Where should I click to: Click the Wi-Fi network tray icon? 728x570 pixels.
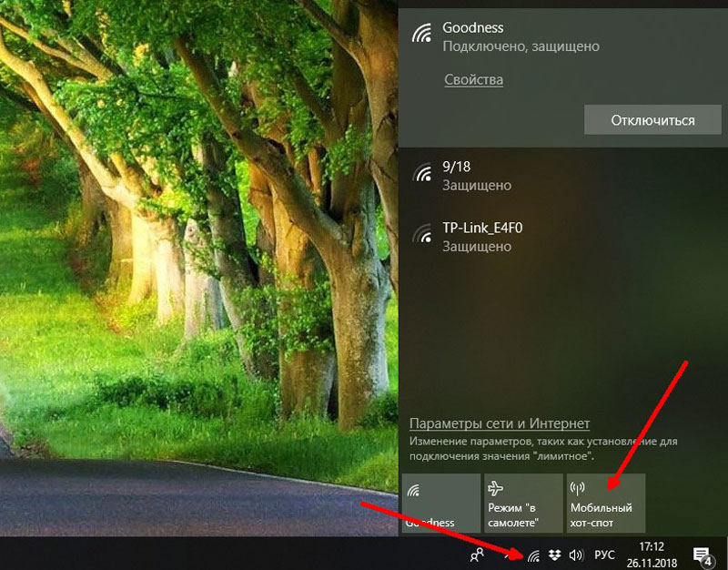(534, 555)
